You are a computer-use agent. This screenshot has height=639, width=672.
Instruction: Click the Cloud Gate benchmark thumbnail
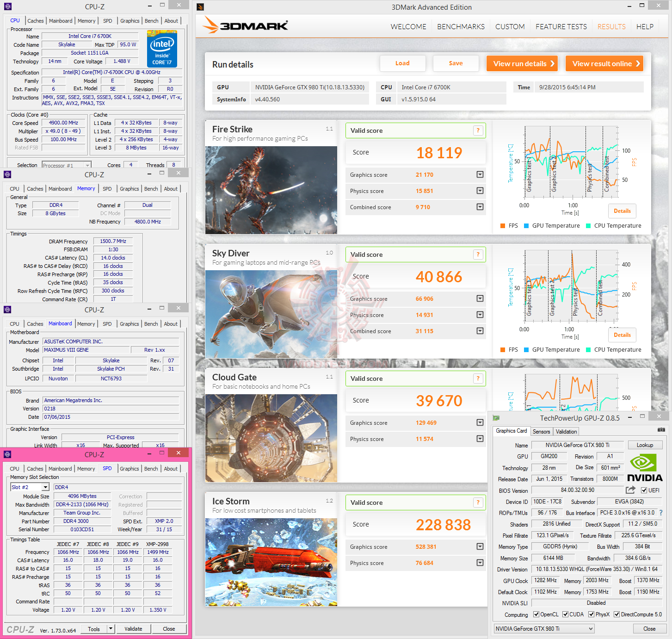271,438
